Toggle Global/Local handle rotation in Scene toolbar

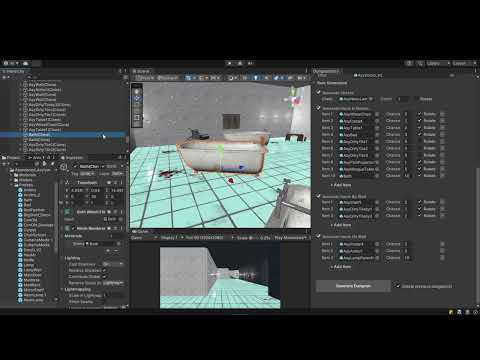click(168, 78)
